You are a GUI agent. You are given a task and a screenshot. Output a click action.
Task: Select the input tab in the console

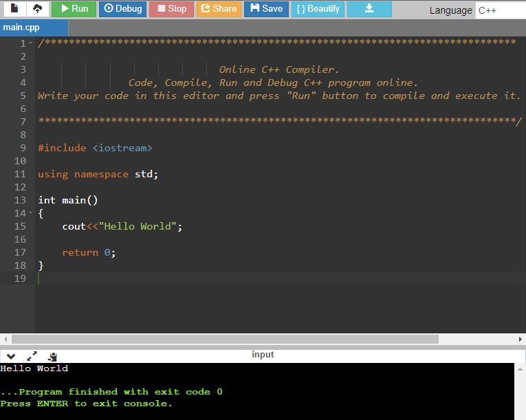263,355
